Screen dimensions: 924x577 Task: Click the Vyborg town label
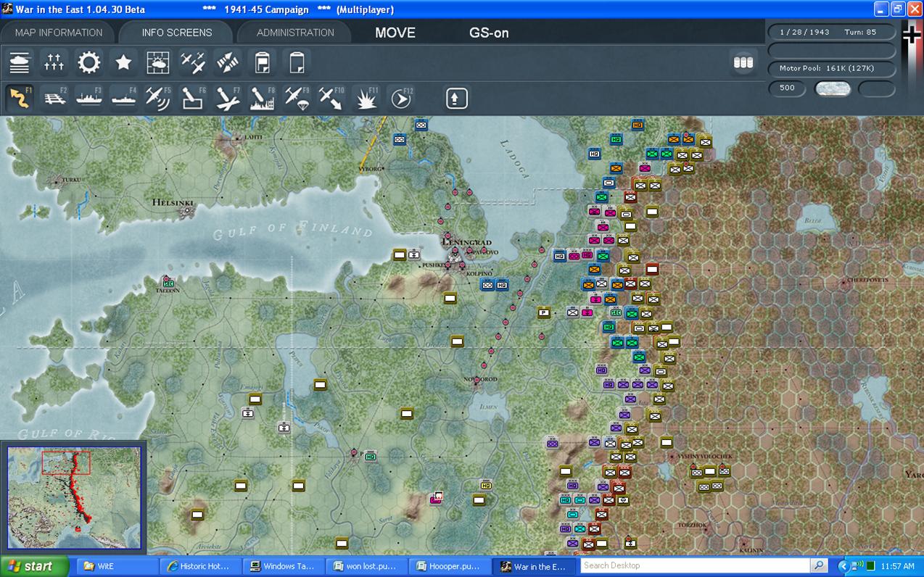tap(369, 169)
